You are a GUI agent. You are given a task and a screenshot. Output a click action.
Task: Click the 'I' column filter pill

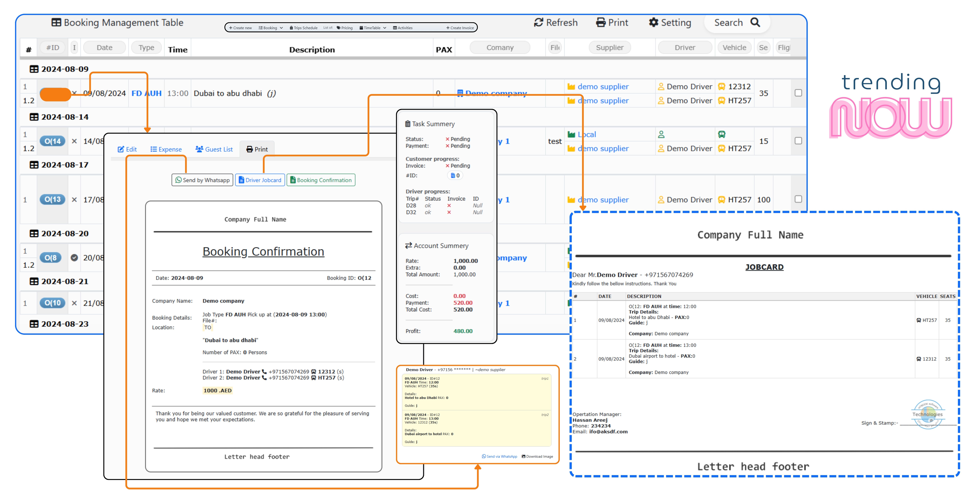pos(74,47)
